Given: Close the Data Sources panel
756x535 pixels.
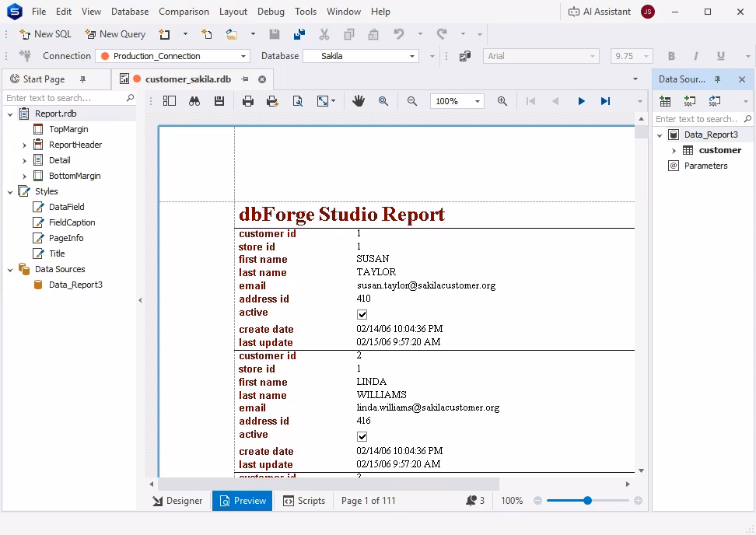Looking at the screenshot, I should click(x=742, y=79).
